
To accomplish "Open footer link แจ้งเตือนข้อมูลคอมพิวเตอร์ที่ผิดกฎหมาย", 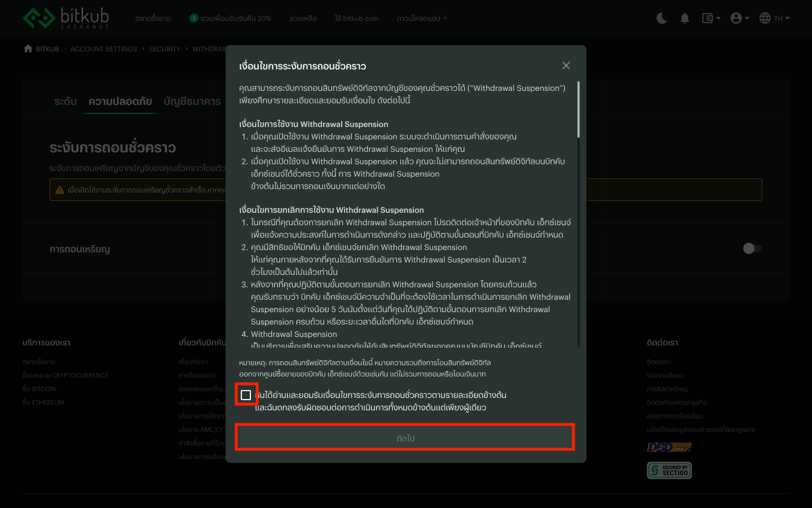I will click(x=701, y=430).
